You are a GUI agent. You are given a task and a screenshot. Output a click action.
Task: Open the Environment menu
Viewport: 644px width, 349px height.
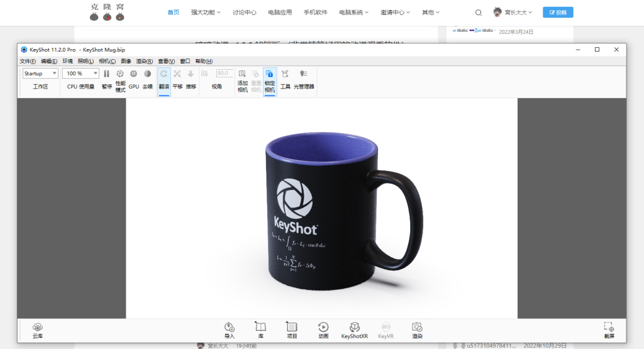[x=67, y=61]
